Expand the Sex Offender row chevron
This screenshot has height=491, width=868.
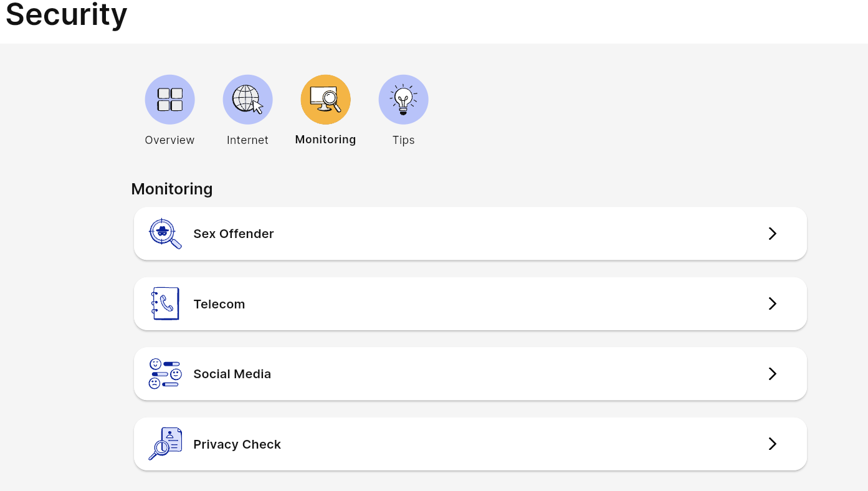[772, 234]
